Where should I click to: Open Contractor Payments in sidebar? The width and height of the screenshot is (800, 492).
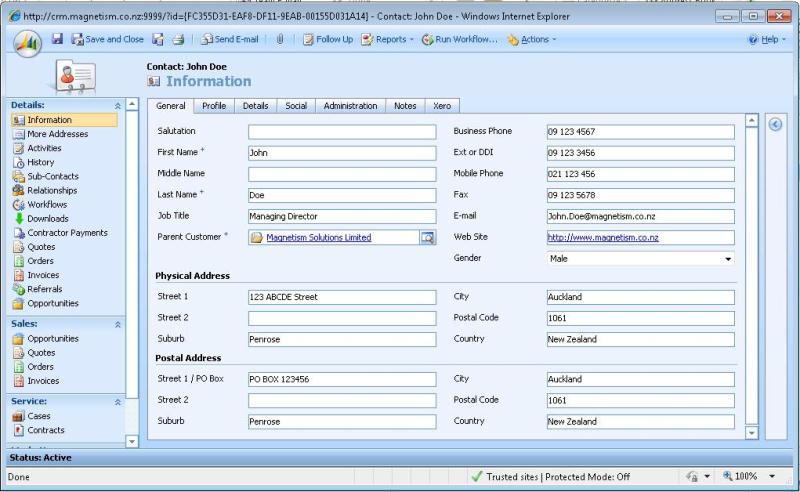pyautogui.click(x=66, y=233)
